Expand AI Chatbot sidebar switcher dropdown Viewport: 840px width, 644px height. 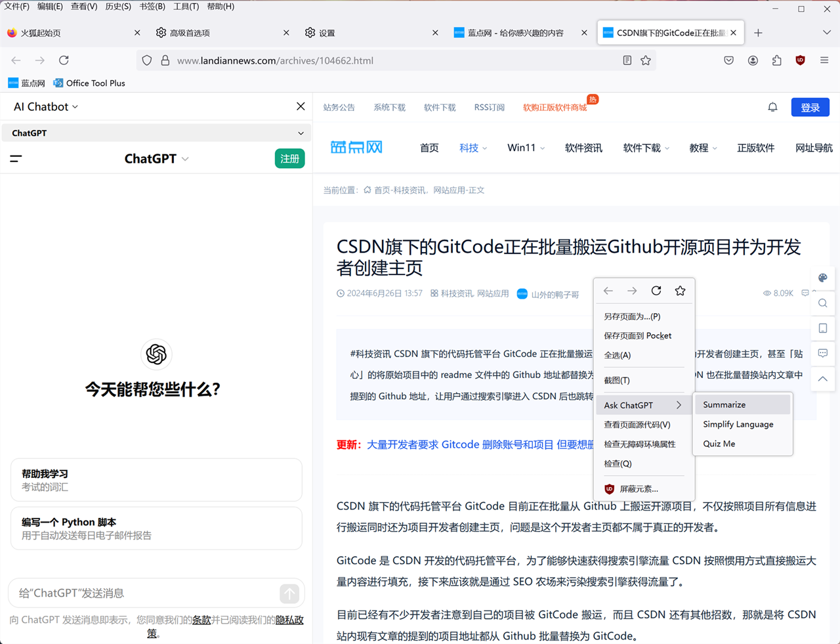pos(46,106)
